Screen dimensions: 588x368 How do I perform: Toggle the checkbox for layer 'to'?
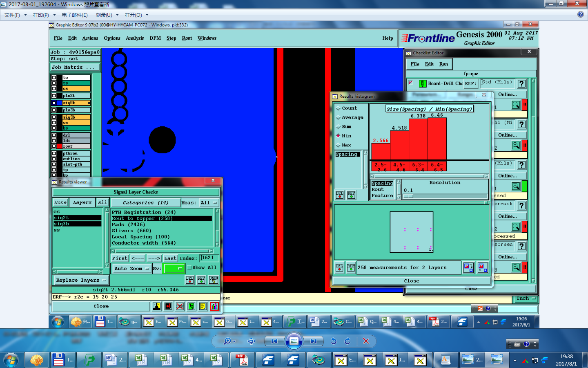pyautogui.click(x=54, y=77)
